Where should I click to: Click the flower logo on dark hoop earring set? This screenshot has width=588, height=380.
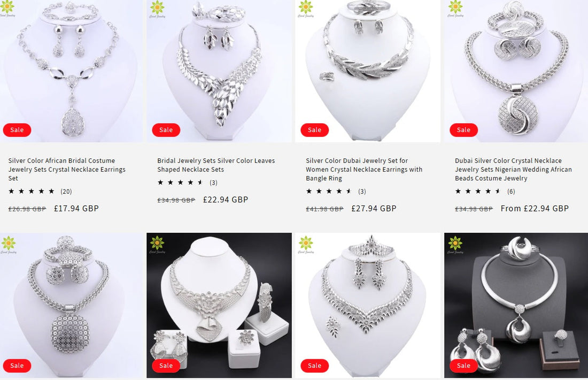(x=455, y=245)
